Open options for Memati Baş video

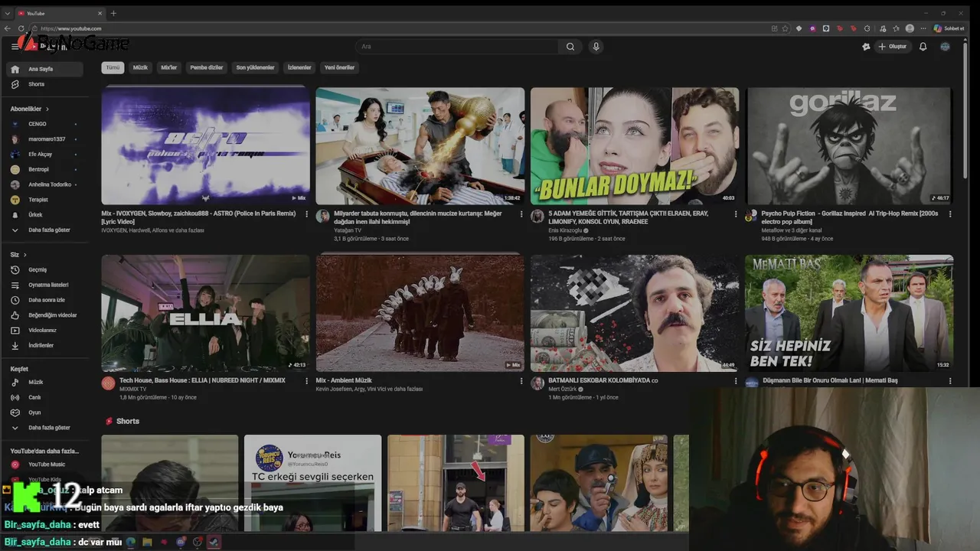point(950,380)
